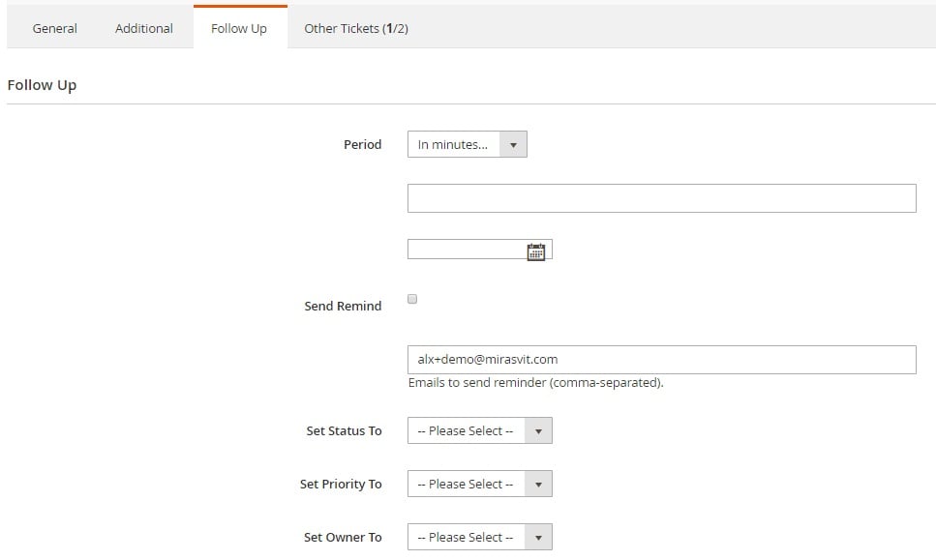The image size is (936, 560).
Task: Click the comma-separated emails hint text
Action: 535,383
